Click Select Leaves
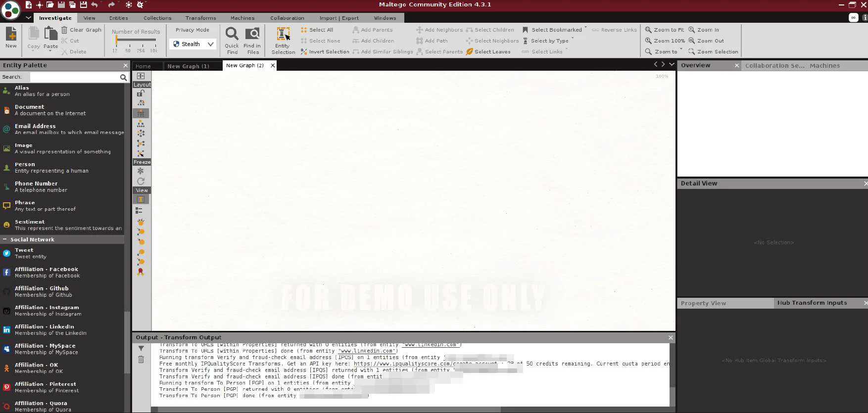The width and height of the screenshot is (868, 413). (x=488, y=51)
